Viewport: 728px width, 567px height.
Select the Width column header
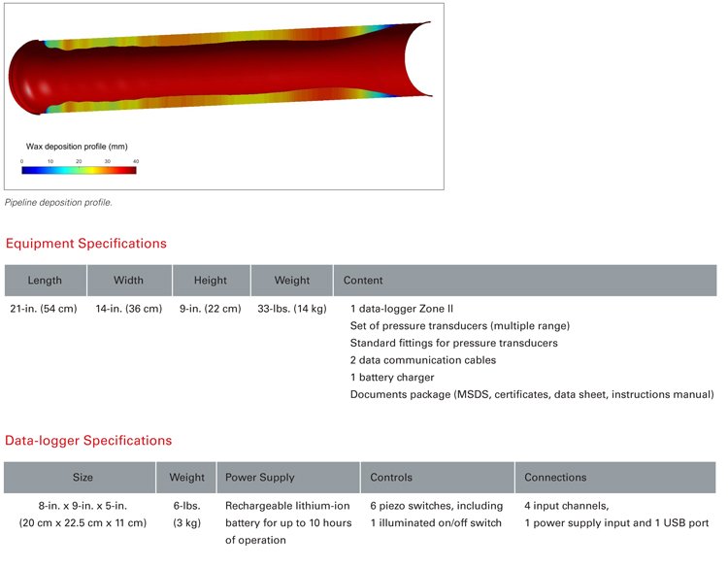tap(128, 281)
